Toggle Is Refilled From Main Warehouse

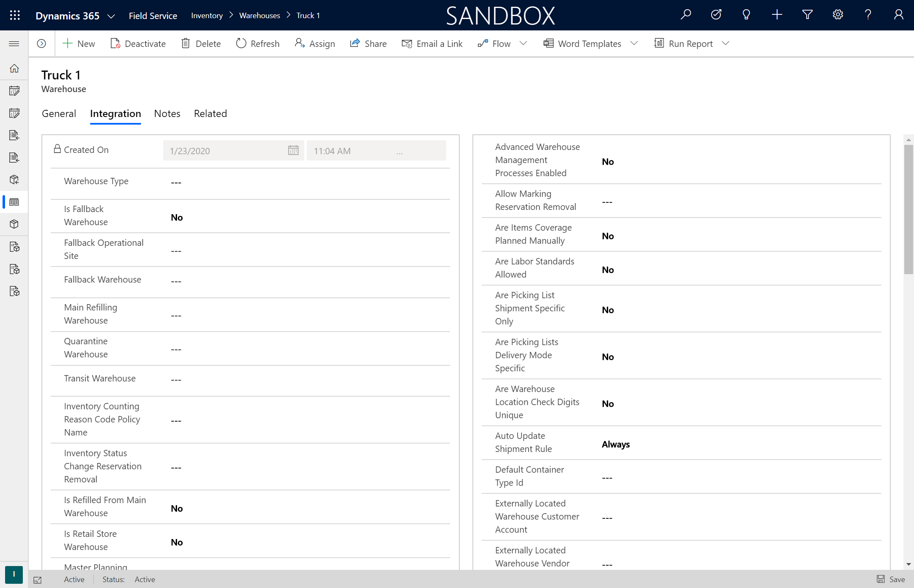coord(176,508)
